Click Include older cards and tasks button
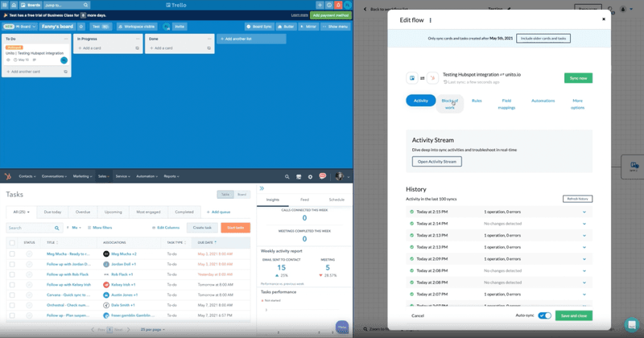 coord(543,38)
